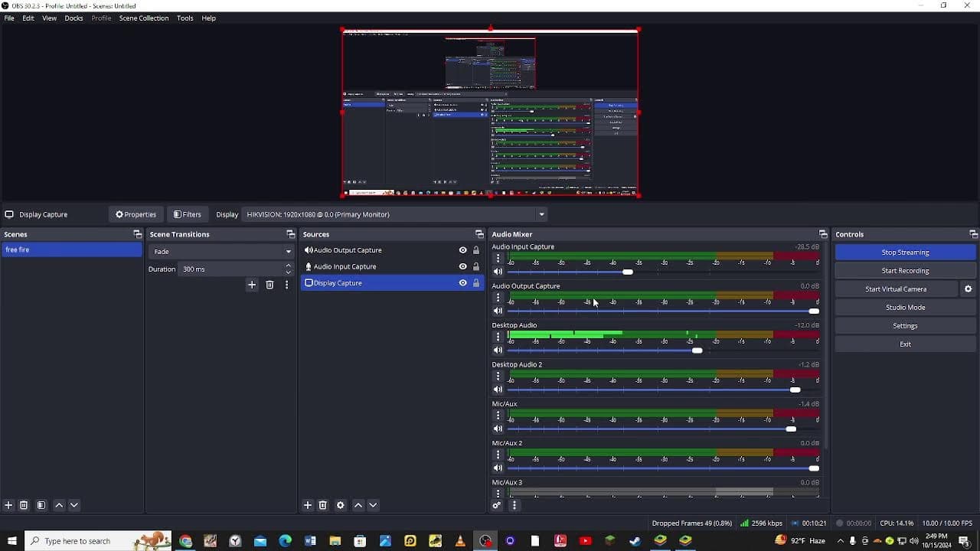
Task: Open the Audio Mixer three-dot menu at the bottom
Action: 514,505
